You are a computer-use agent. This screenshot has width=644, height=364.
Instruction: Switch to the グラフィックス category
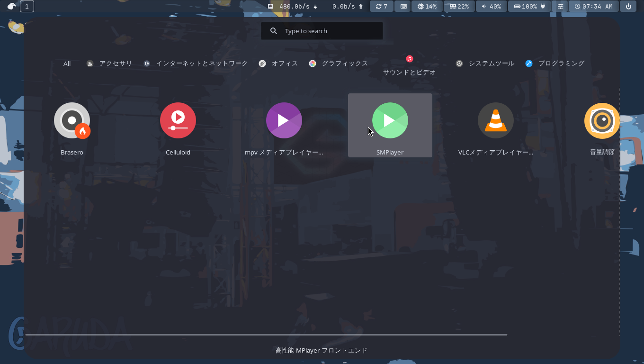338,64
